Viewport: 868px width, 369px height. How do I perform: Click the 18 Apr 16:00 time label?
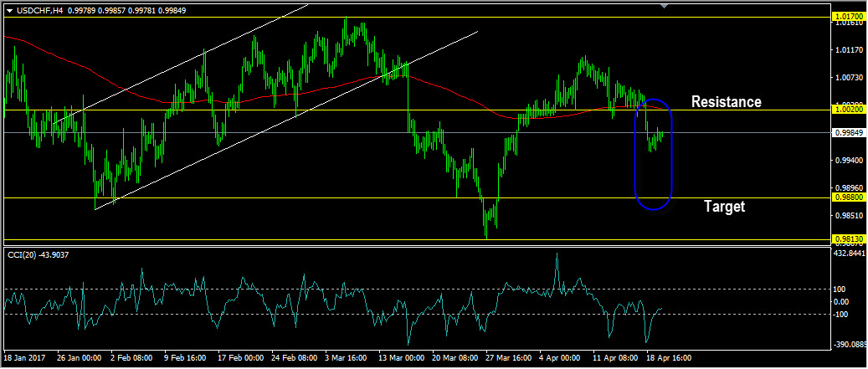click(x=669, y=358)
